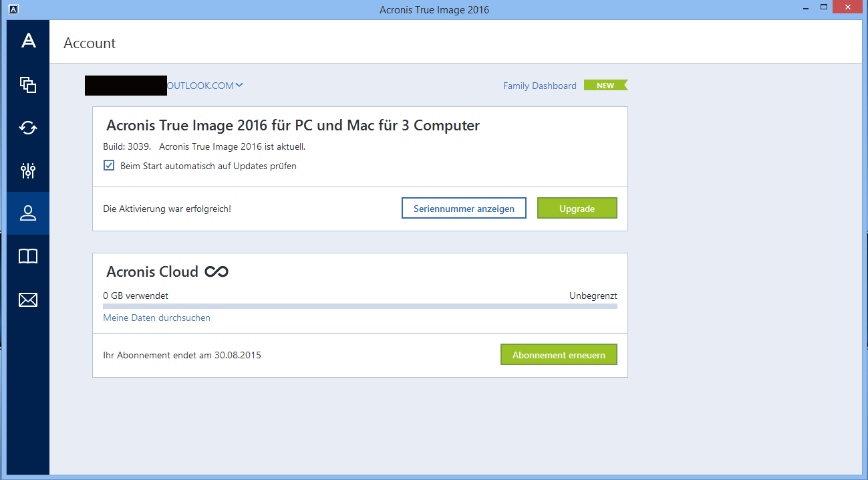Click the Acronis logo in the sidebar

point(28,41)
